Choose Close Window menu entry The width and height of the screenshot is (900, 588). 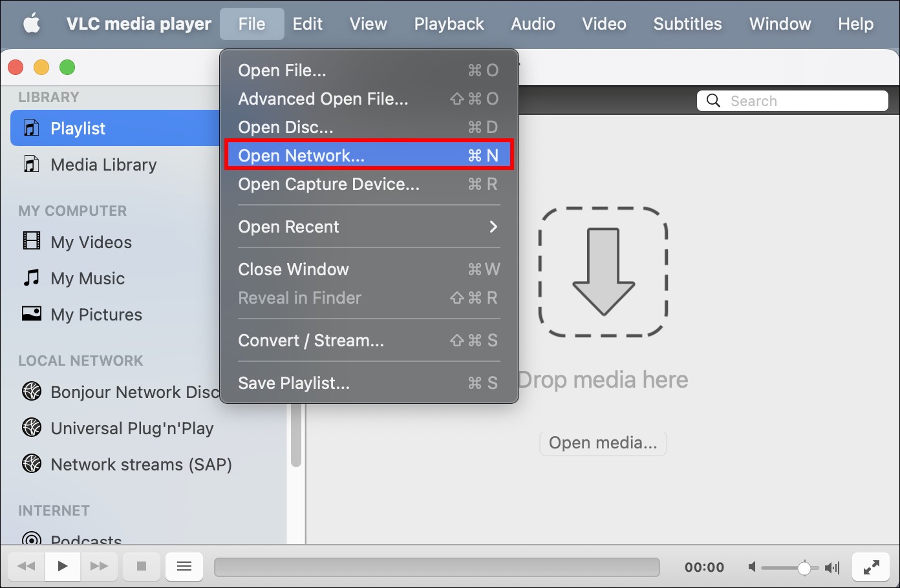369,269
